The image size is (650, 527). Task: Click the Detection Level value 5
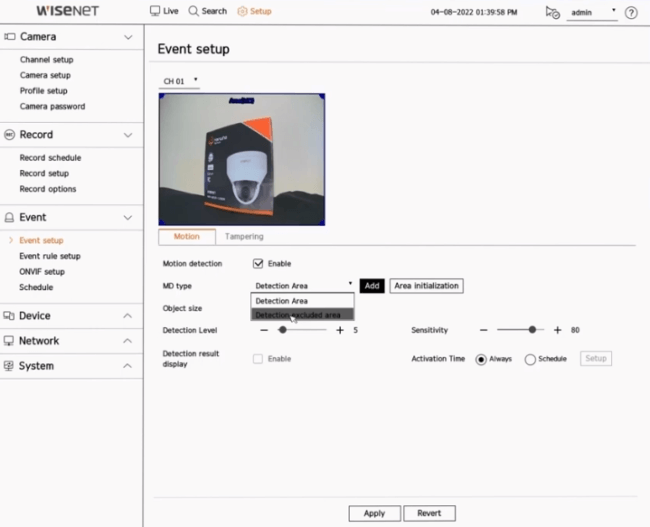pos(355,330)
